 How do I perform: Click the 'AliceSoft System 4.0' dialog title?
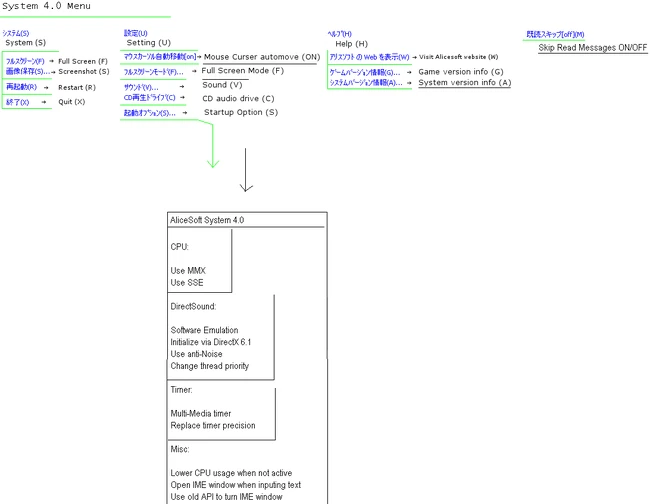pyautogui.click(x=207, y=220)
